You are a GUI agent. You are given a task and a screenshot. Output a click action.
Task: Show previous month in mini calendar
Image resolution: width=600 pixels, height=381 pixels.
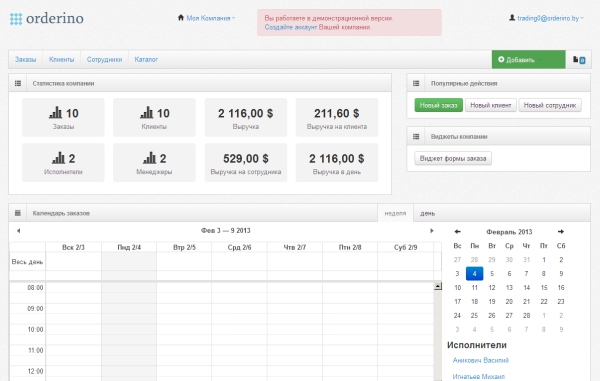[457, 231]
